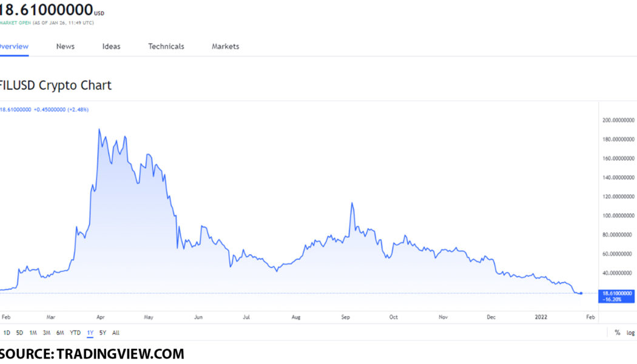Switch to the Technicals tab

pos(166,46)
